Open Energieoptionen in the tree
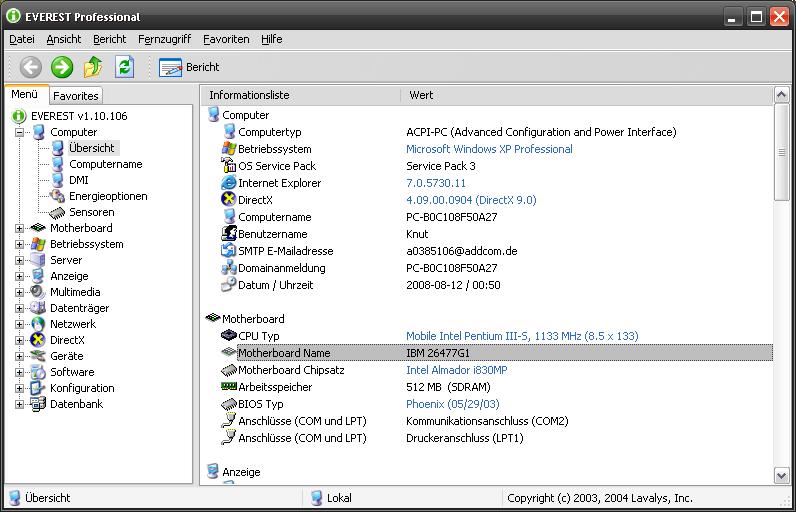Screen dimensions: 796x512 (108, 196)
